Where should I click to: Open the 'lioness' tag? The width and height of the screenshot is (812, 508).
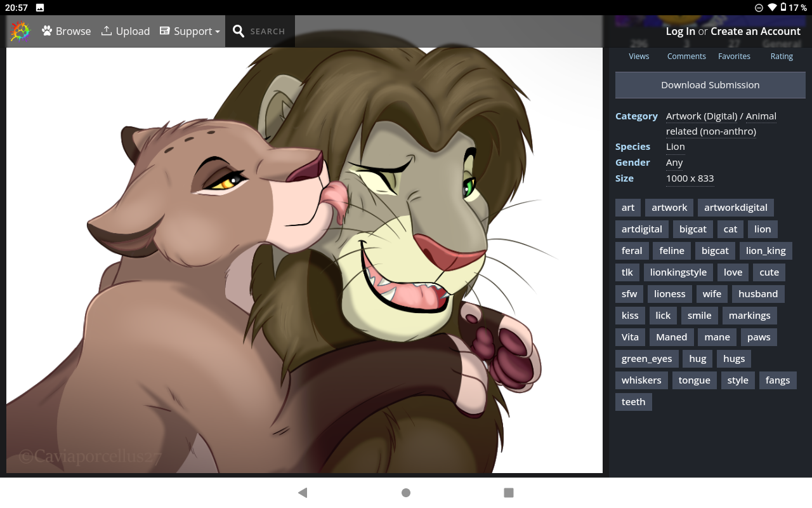pos(670,294)
